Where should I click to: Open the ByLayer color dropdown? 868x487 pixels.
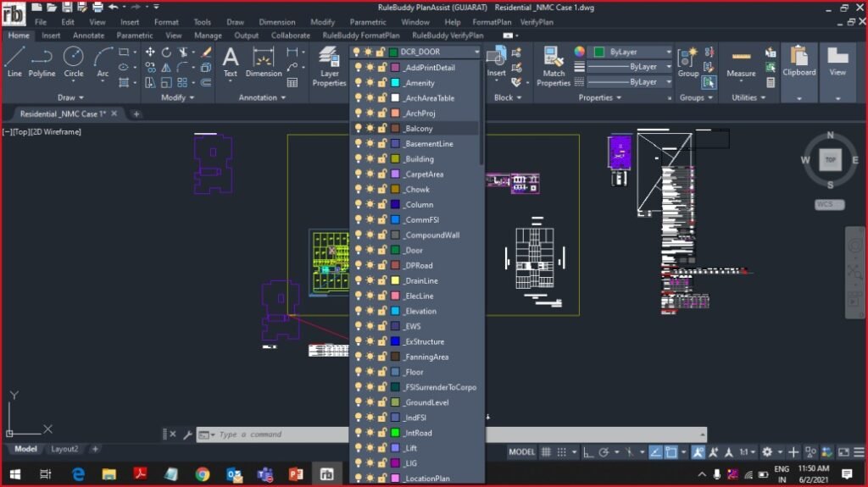pos(669,52)
